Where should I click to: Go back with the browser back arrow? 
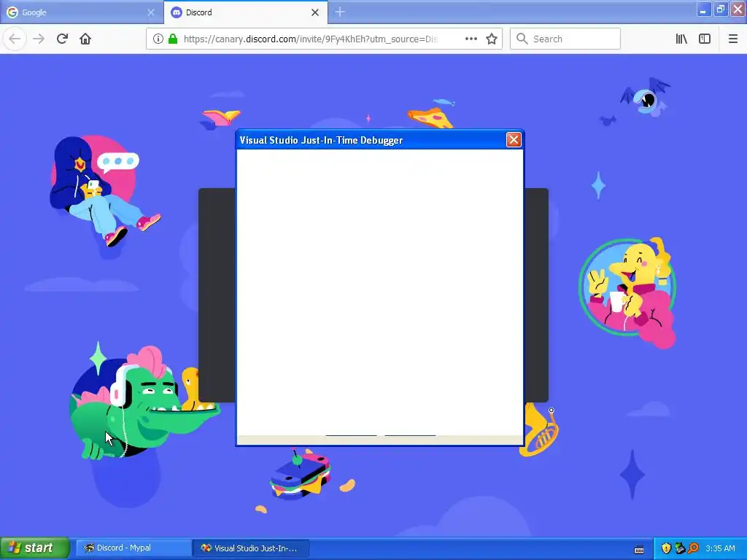click(15, 39)
